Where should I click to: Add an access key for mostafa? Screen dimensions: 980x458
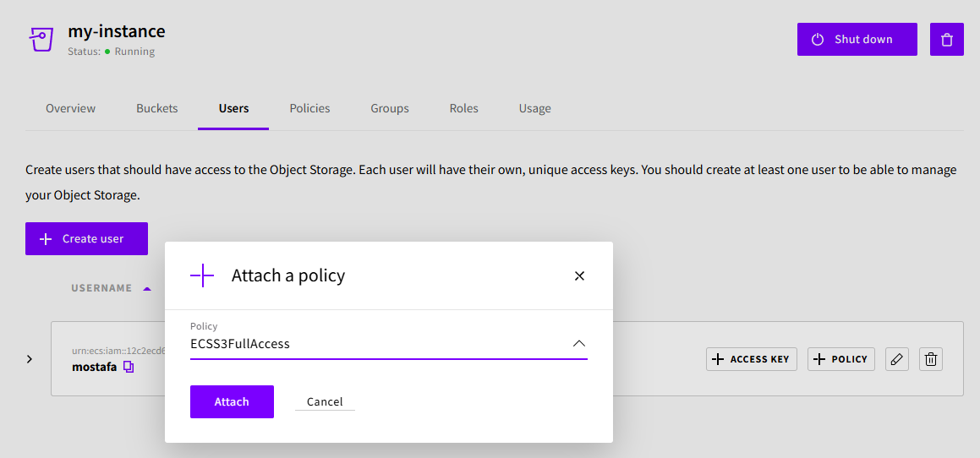tap(752, 359)
